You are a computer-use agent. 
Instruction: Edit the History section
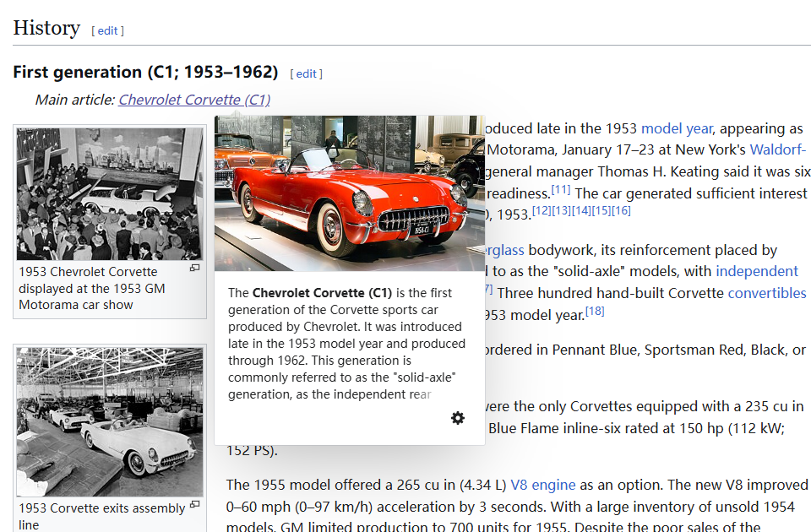(108, 30)
